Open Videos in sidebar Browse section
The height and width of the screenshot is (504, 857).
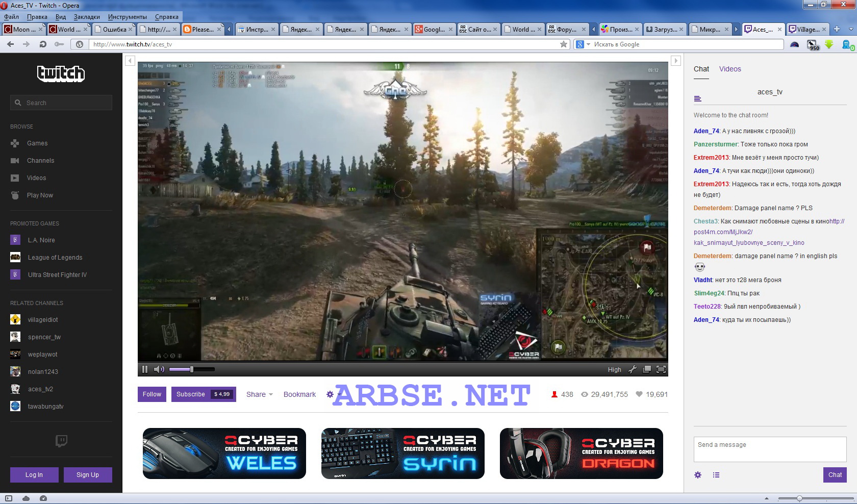[36, 178]
